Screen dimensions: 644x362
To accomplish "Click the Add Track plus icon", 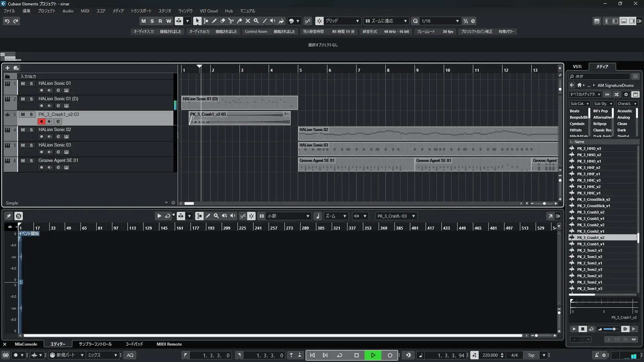I will point(7,68).
